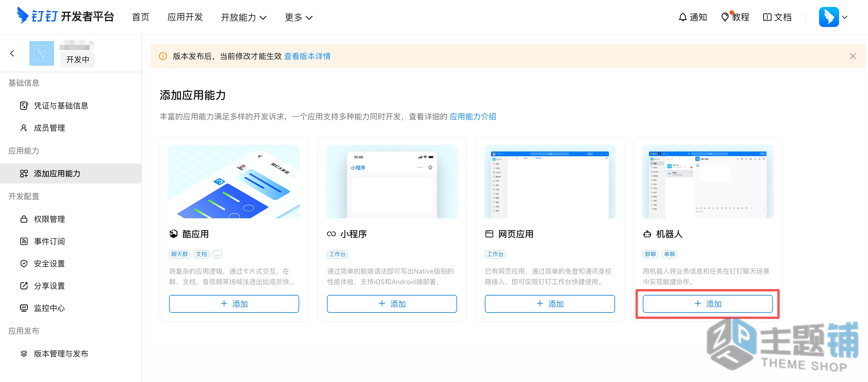Click the 权限管理 lock icon
Image resolution: width=868 pixels, height=382 pixels.
pyautogui.click(x=24, y=219)
